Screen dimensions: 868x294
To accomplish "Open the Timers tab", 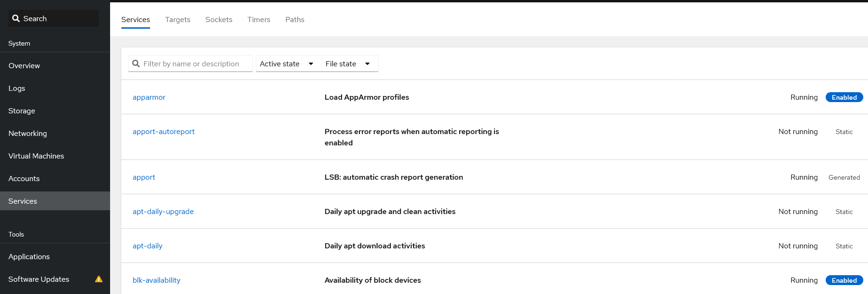I will [259, 20].
